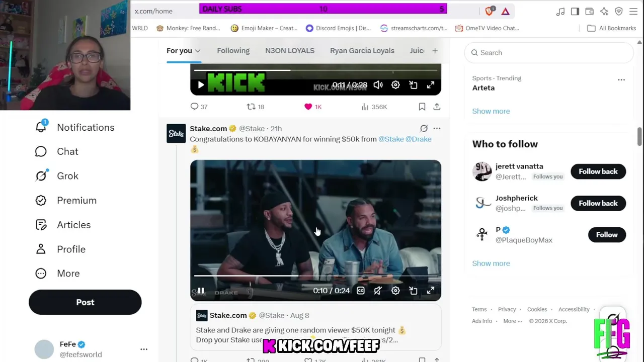Screen dimensions: 644x362
Task: Open the Articles icon in sidebar
Action: point(41,225)
